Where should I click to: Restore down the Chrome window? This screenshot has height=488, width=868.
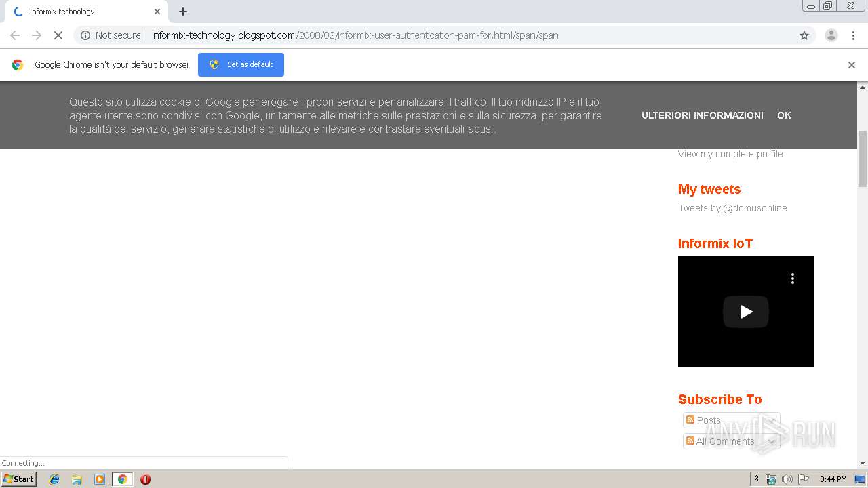(x=828, y=6)
